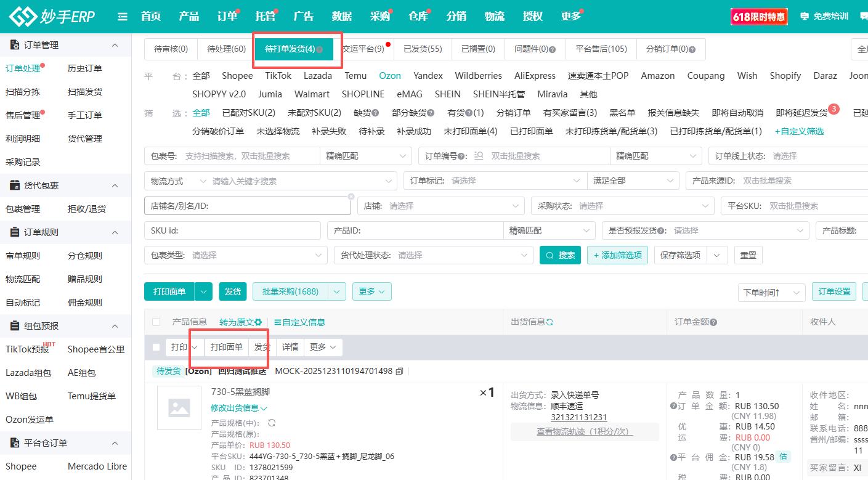This screenshot has width=868, height=480.
Task: Click 批量采购(1688) button
Action: click(291, 291)
